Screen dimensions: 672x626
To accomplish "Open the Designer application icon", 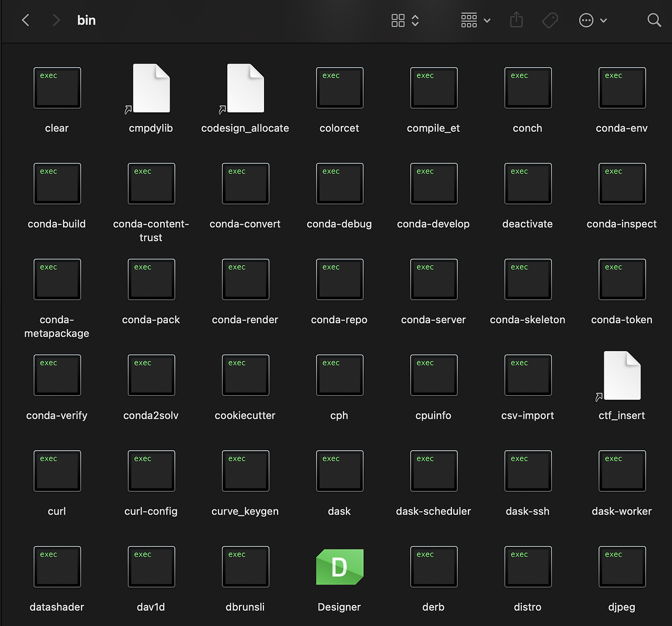I will tap(339, 567).
